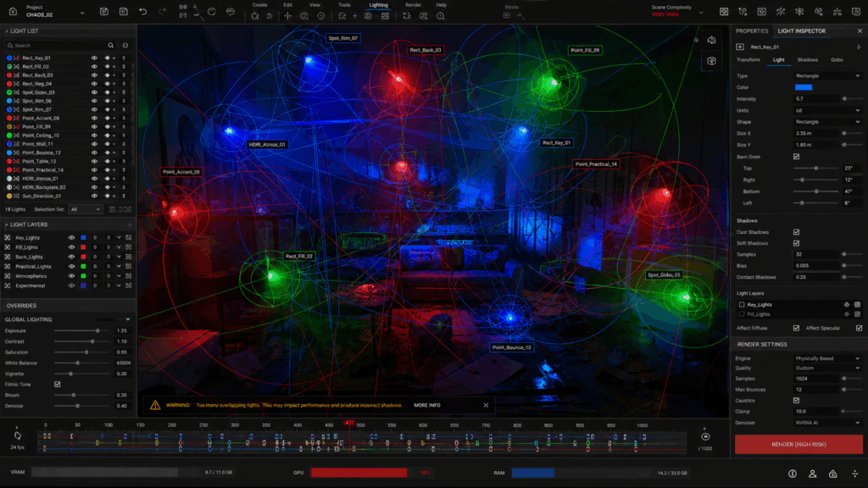
Task: Click the More Info link in warning
Action: 427,406
